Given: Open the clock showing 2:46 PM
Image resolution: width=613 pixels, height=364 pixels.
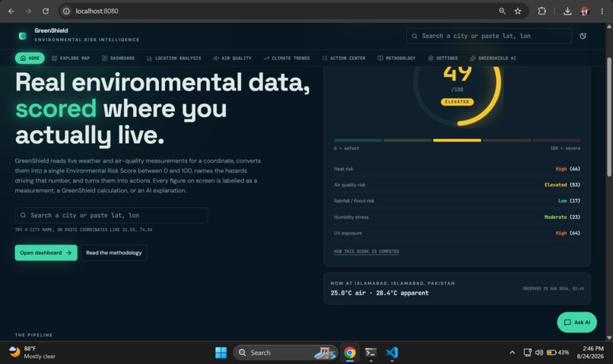Looking at the screenshot, I should [x=590, y=353].
